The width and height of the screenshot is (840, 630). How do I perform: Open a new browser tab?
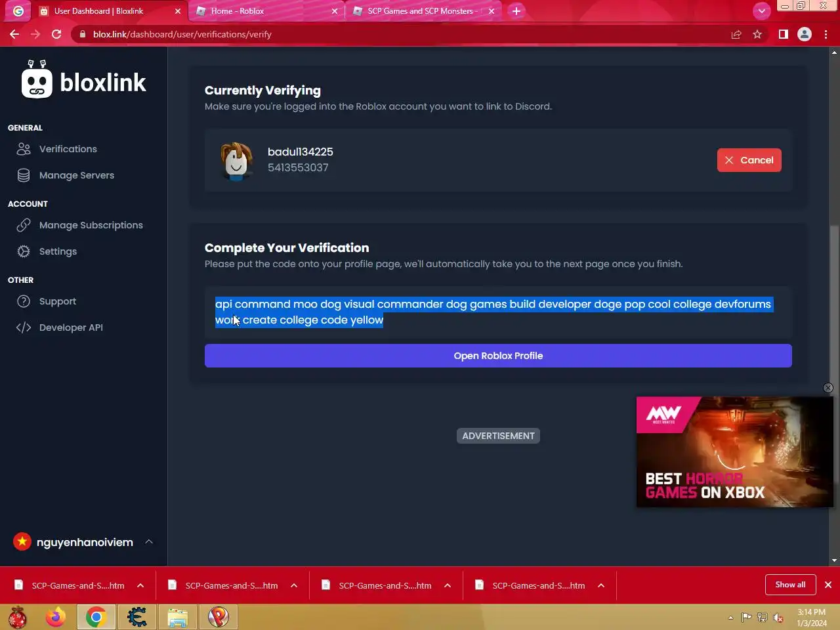516,11
